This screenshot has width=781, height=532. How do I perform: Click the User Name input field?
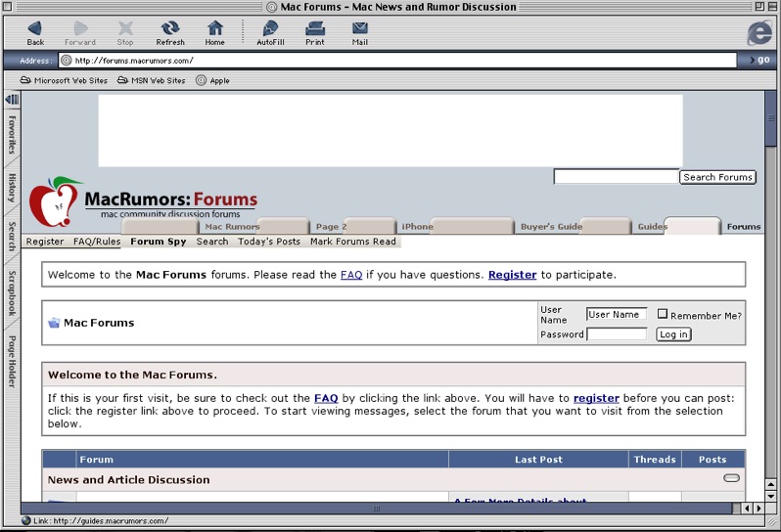tap(617, 315)
